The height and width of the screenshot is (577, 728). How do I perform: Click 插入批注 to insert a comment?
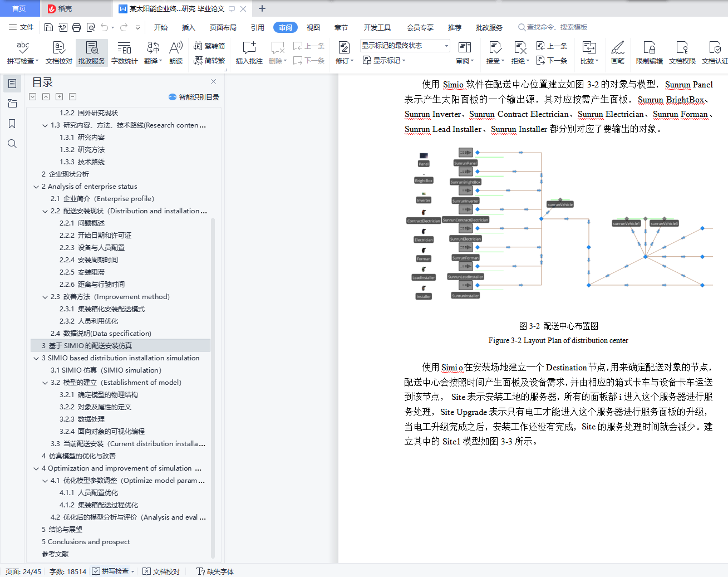pyautogui.click(x=249, y=53)
